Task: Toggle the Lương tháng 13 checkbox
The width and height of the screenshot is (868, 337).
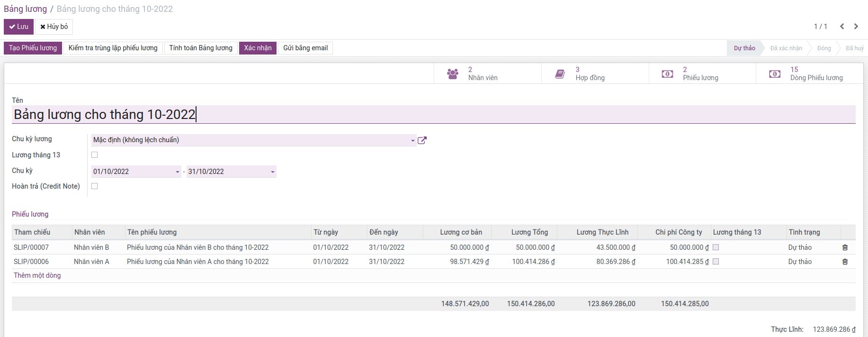Action: pos(95,155)
